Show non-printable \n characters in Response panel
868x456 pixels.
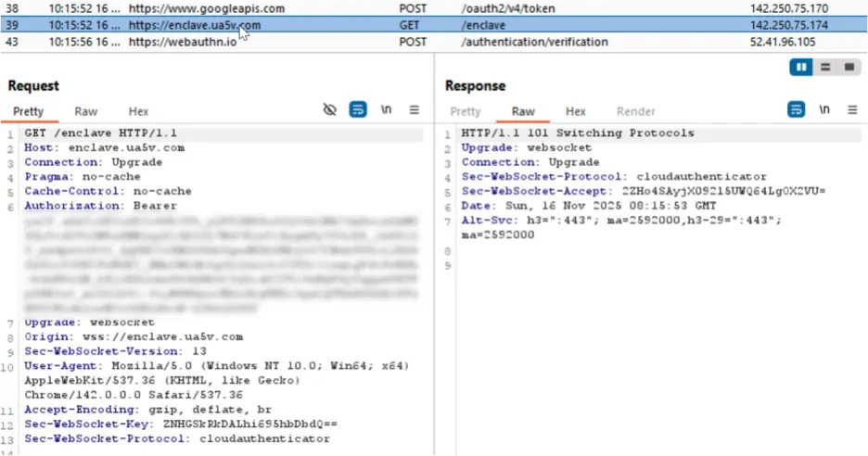click(824, 110)
